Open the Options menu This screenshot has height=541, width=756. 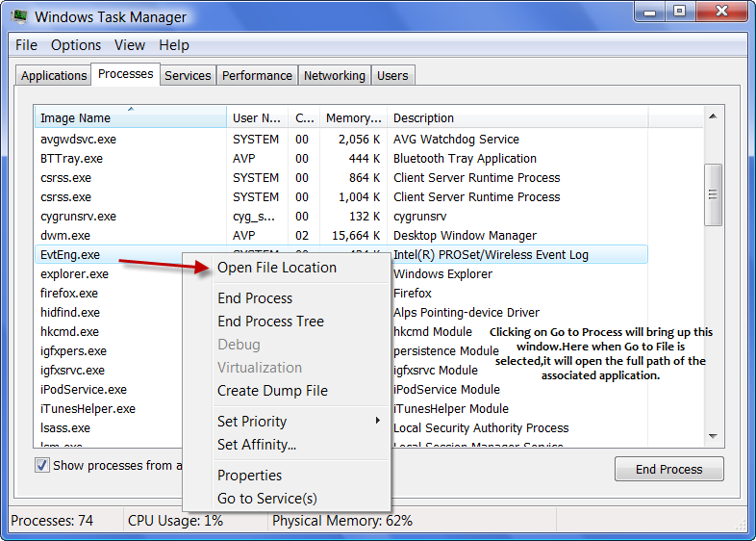click(76, 45)
